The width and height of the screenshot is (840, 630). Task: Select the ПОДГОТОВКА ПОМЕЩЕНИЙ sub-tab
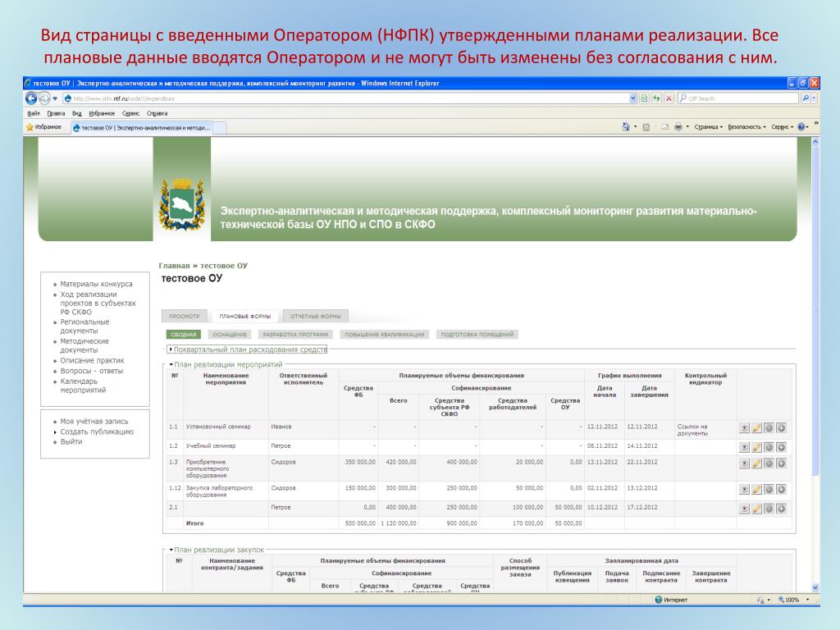tap(477, 335)
